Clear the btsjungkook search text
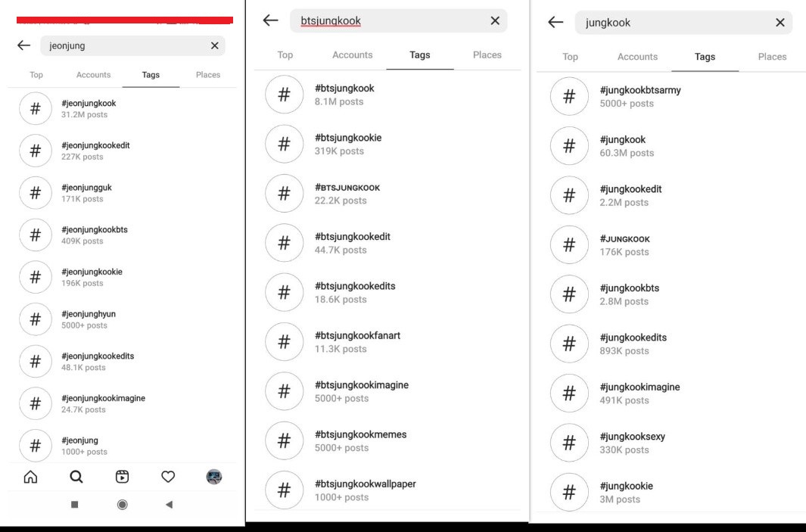Image resolution: width=806 pixels, height=532 pixels. click(495, 21)
